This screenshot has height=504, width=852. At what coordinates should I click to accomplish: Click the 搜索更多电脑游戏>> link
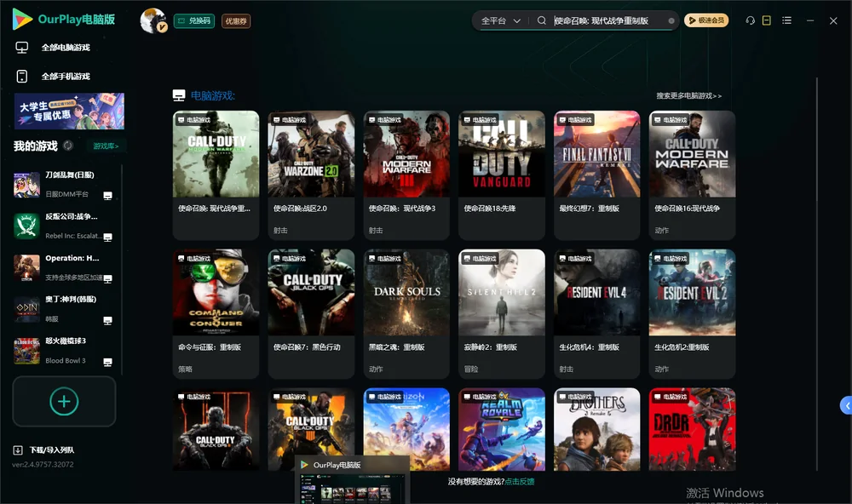[x=688, y=95]
